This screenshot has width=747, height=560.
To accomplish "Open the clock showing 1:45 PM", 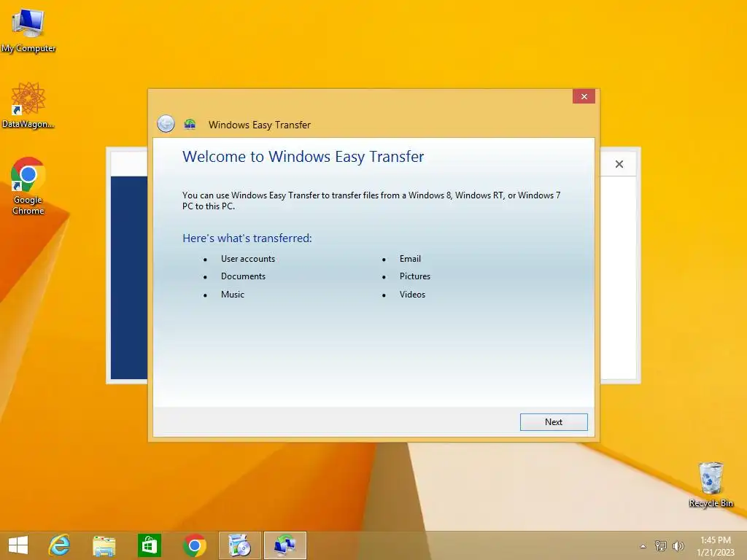I will (x=716, y=545).
